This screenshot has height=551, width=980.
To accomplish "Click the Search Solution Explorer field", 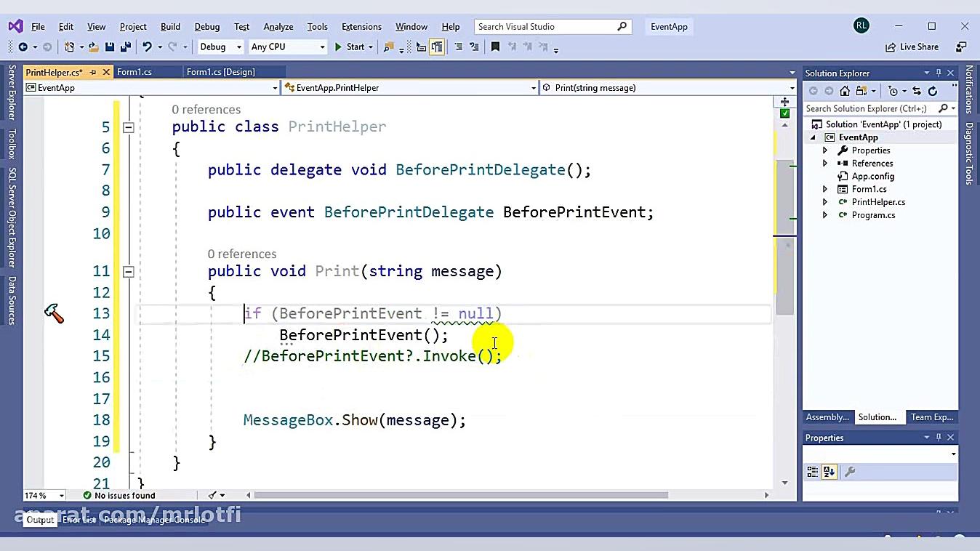I will (x=879, y=108).
